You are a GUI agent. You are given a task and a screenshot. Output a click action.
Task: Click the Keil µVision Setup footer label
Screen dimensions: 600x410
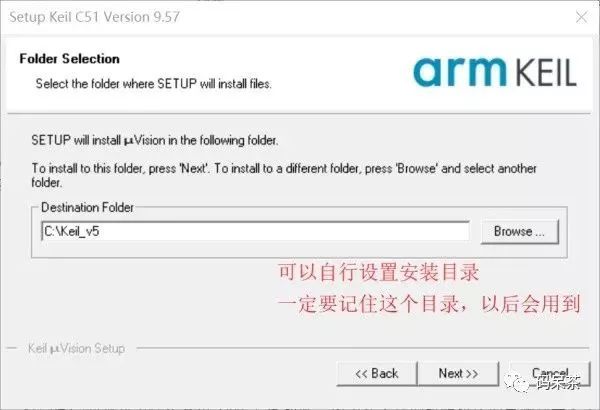point(77,348)
